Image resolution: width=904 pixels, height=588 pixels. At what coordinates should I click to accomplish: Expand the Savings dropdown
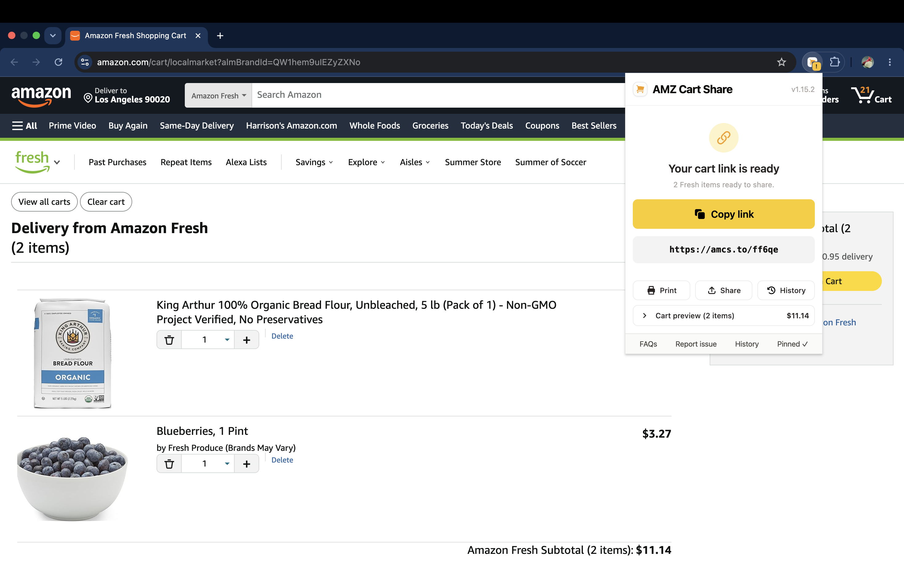[x=314, y=162]
